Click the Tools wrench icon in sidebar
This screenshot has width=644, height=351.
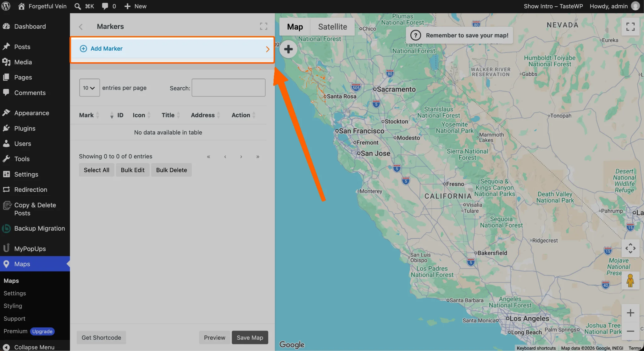(6, 159)
